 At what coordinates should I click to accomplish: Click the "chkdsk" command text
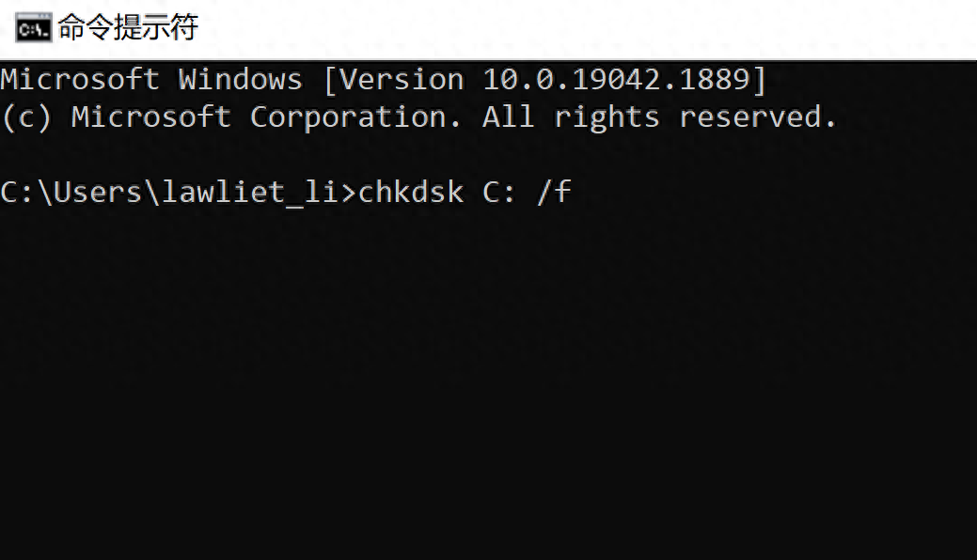click(x=411, y=194)
